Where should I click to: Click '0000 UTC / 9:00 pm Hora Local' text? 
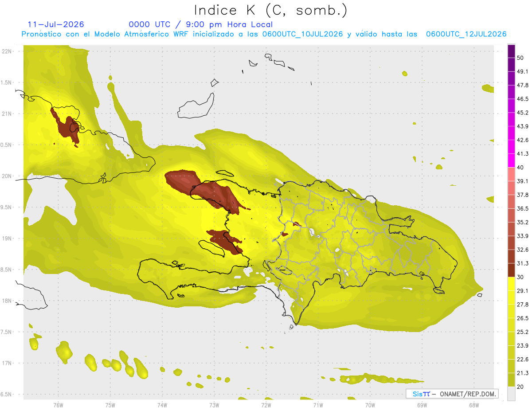[201, 24]
